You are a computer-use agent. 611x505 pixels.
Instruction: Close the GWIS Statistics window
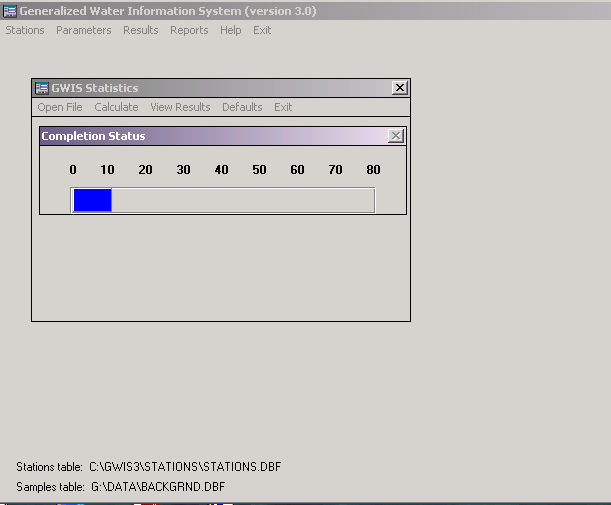pos(400,88)
